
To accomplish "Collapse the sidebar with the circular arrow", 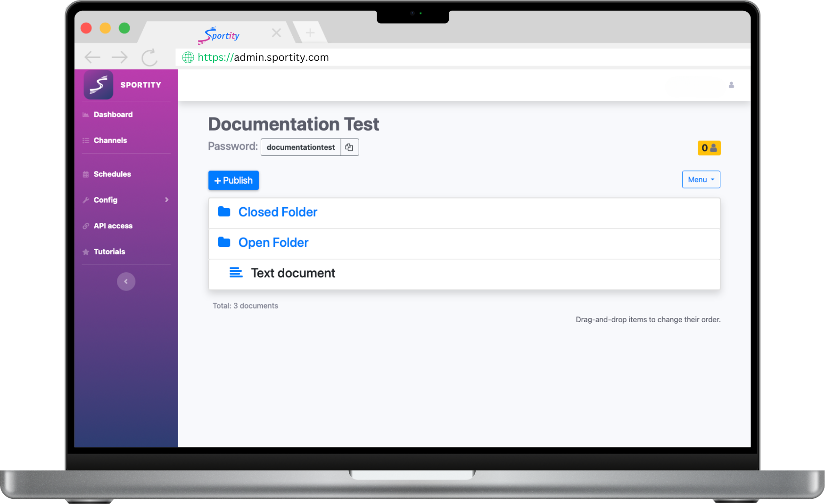I will point(126,281).
